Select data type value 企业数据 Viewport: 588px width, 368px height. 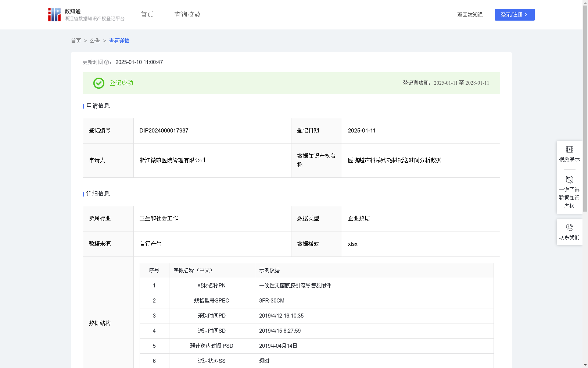pos(359,219)
